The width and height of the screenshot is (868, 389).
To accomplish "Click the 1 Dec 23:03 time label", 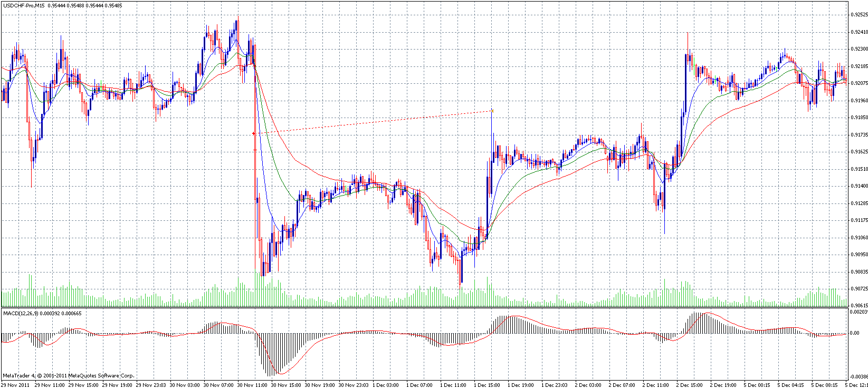I will click(x=555, y=385).
